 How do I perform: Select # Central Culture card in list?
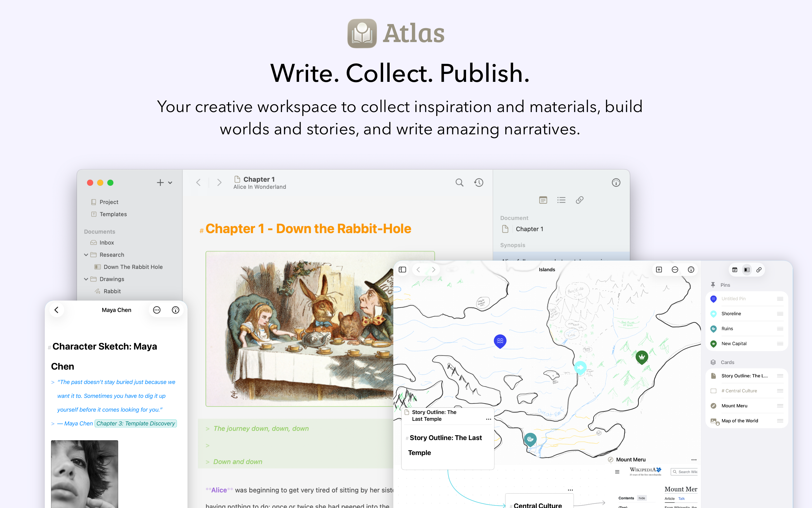coord(747,391)
